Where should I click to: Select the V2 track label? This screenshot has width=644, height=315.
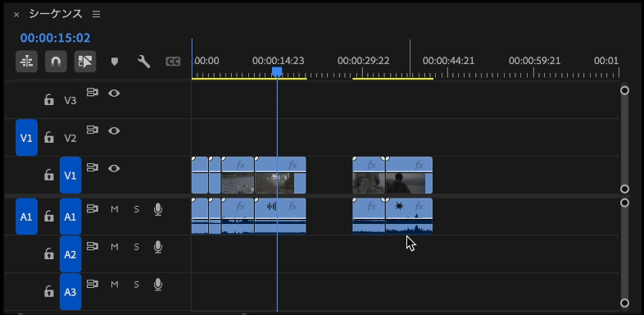coord(70,138)
